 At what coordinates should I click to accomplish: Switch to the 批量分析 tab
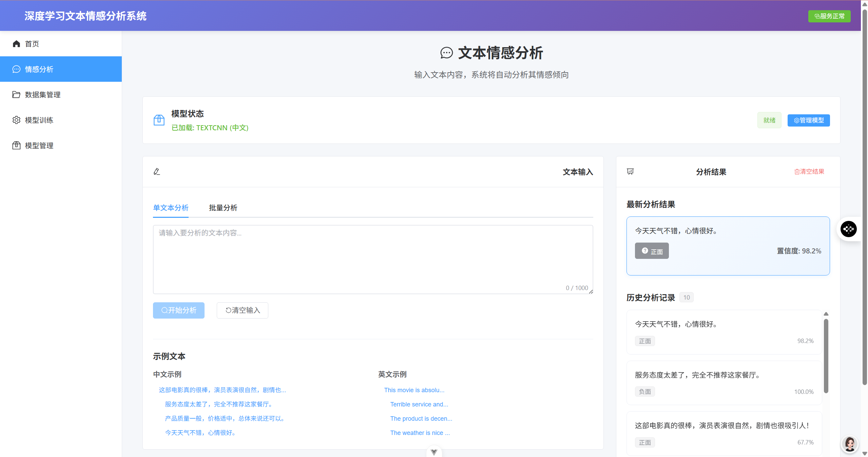[223, 208]
